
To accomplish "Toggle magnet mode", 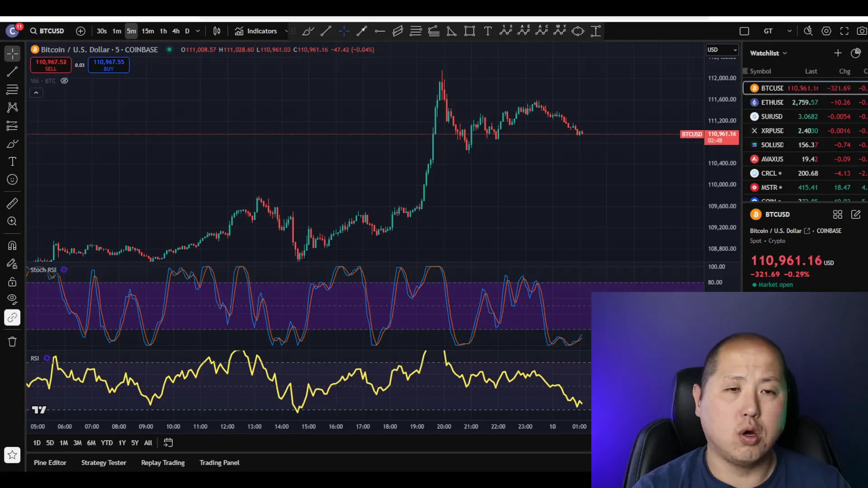I will (x=12, y=245).
